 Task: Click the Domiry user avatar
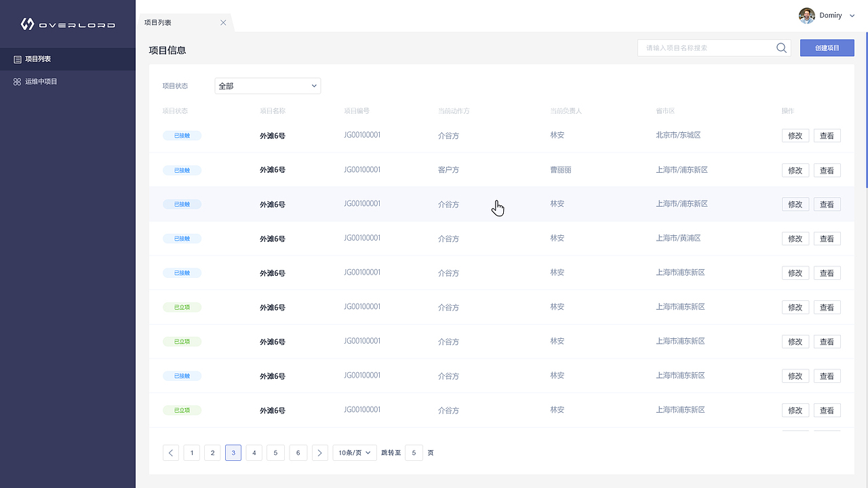(806, 15)
